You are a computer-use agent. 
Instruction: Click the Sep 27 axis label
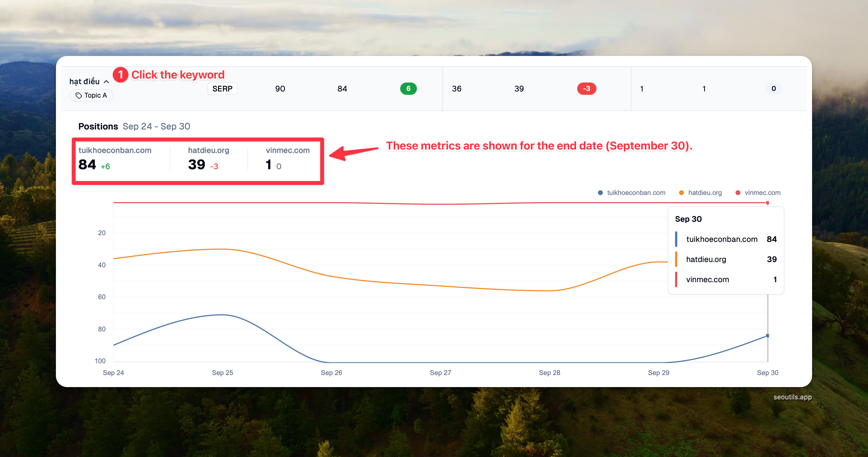pyautogui.click(x=440, y=373)
